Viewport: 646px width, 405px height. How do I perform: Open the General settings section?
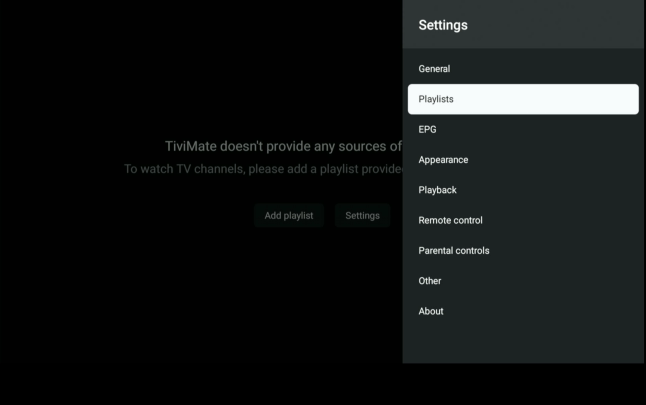[x=434, y=69]
